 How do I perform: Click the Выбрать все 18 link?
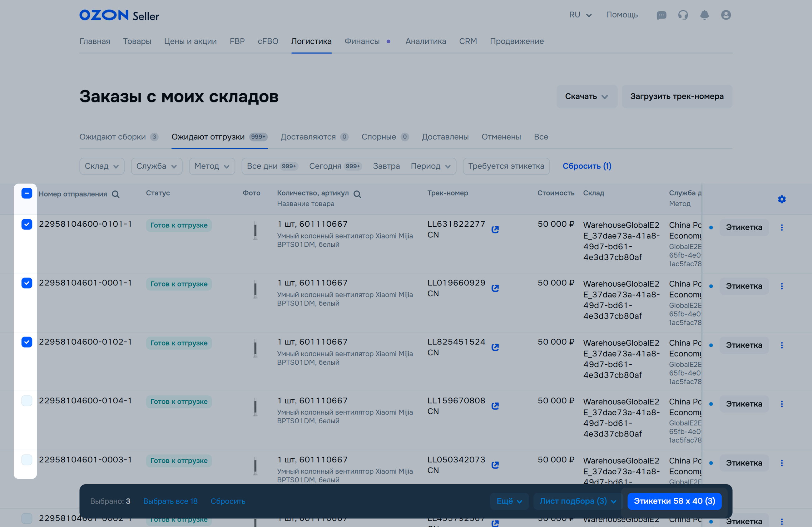[x=170, y=501]
